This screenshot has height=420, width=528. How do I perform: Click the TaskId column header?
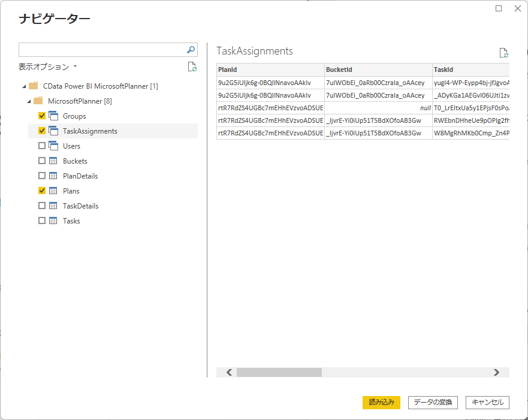(x=470, y=70)
